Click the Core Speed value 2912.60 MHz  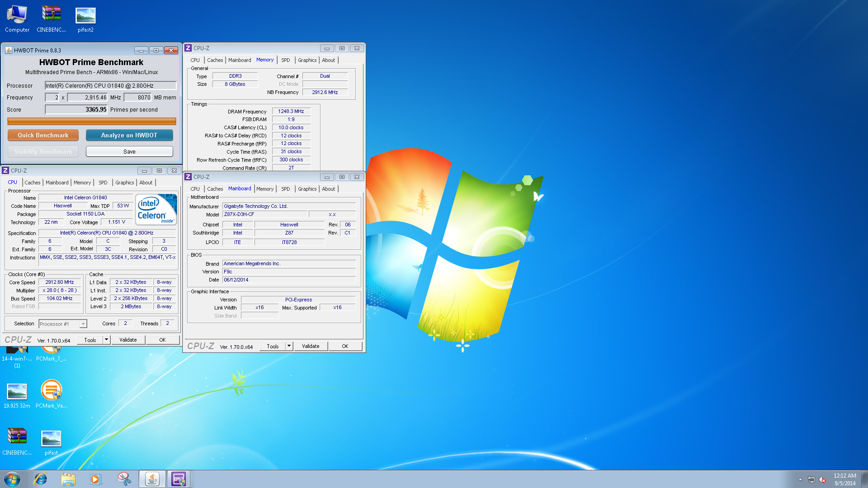(60, 282)
